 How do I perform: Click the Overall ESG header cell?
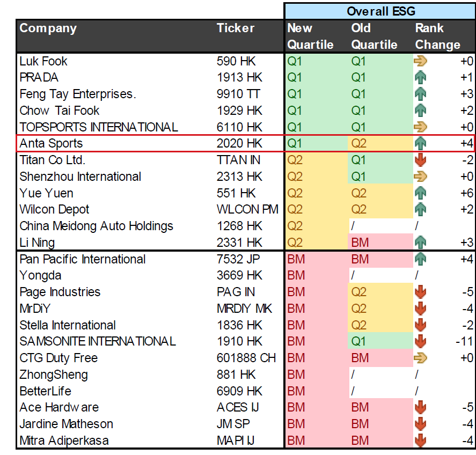coord(380,11)
